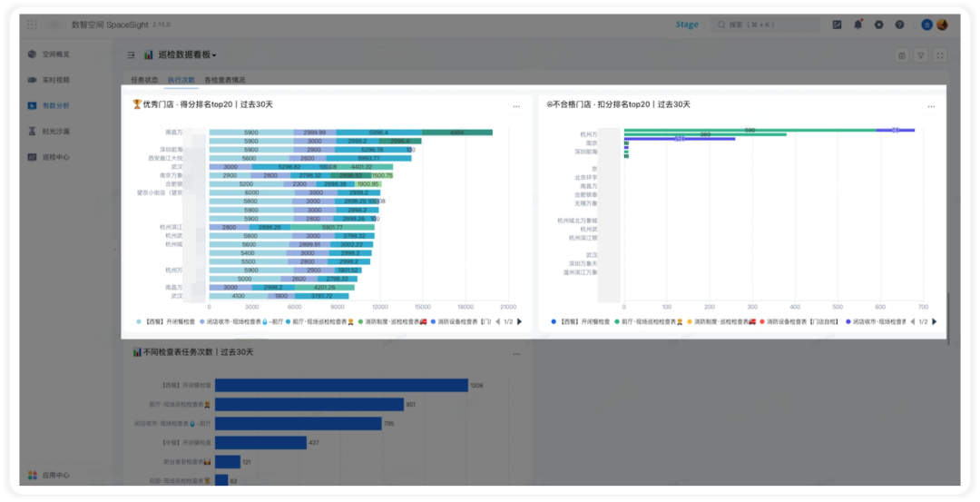This screenshot has width=980, height=502.
Task: Switch to the 各检查表情况 tab
Action: (225, 80)
